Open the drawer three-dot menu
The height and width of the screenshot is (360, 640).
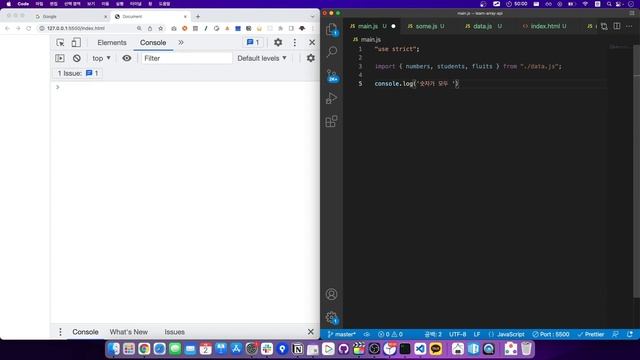[60, 332]
